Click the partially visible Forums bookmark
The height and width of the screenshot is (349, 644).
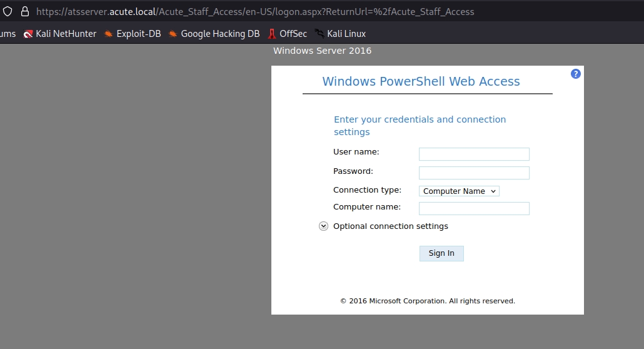click(x=8, y=34)
